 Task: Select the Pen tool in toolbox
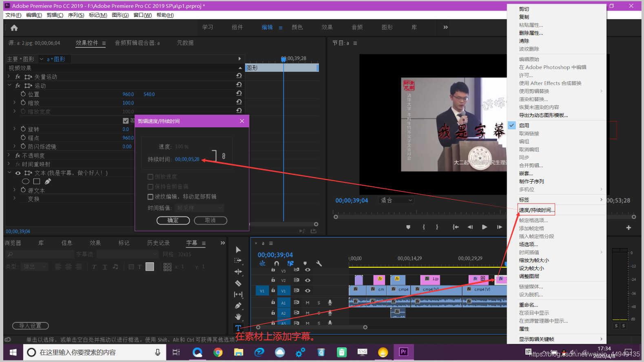click(238, 305)
